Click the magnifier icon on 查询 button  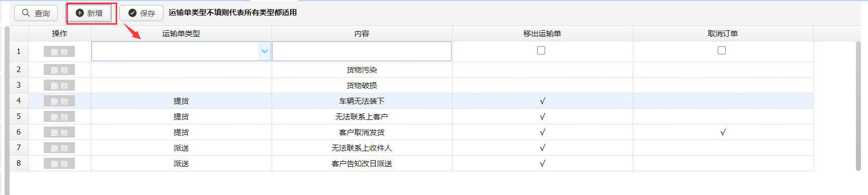coord(26,13)
